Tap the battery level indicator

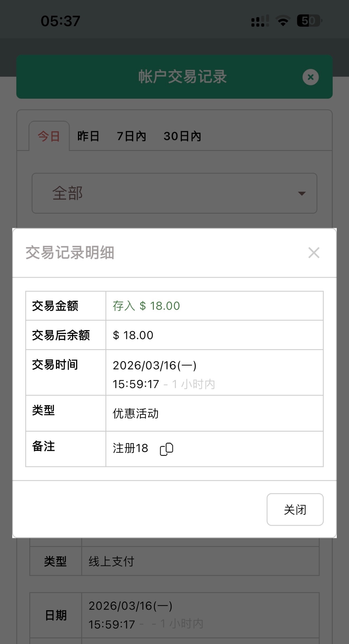309,21
